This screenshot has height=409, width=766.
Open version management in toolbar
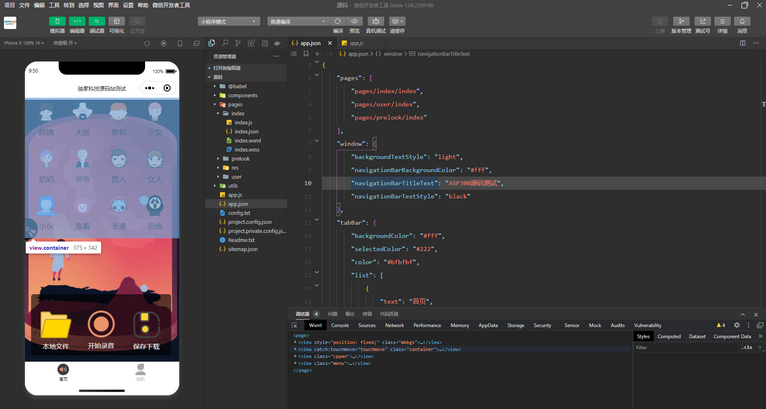(x=681, y=21)
